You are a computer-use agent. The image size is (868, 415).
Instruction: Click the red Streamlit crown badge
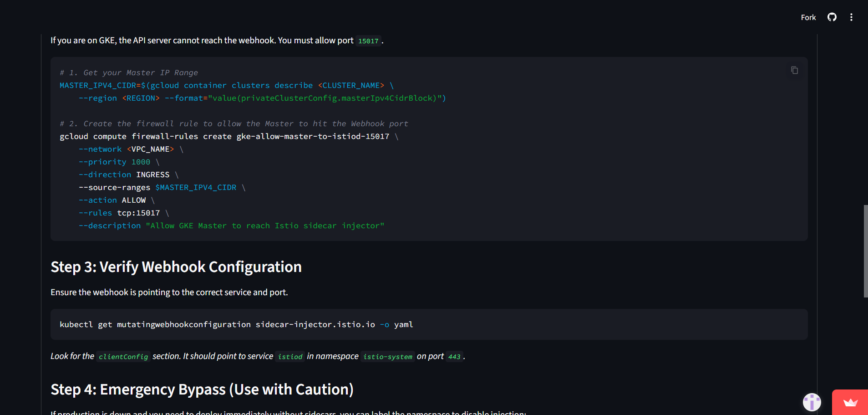pos(850,402)
